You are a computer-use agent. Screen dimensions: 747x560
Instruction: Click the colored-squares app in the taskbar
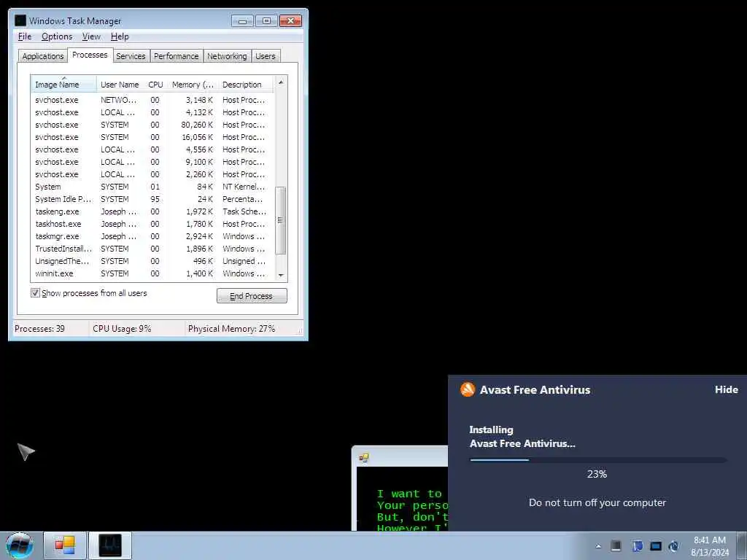(65, 545)
